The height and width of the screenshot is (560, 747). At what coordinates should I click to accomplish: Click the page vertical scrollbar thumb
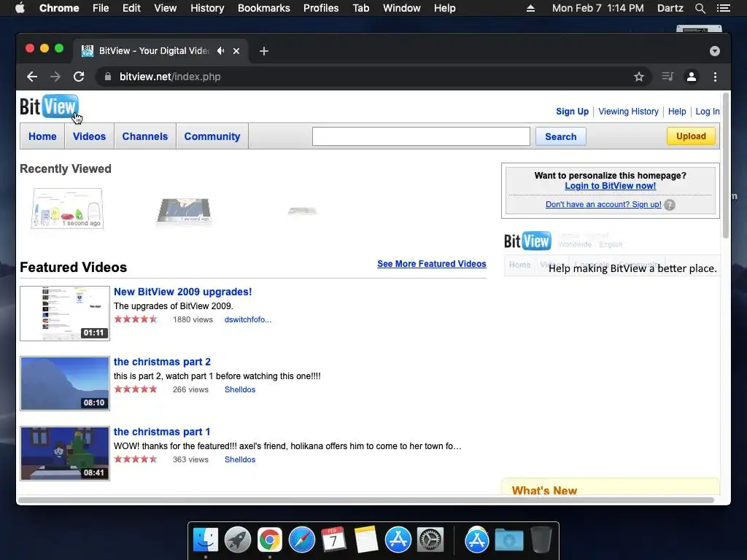[x=726, y=166]
